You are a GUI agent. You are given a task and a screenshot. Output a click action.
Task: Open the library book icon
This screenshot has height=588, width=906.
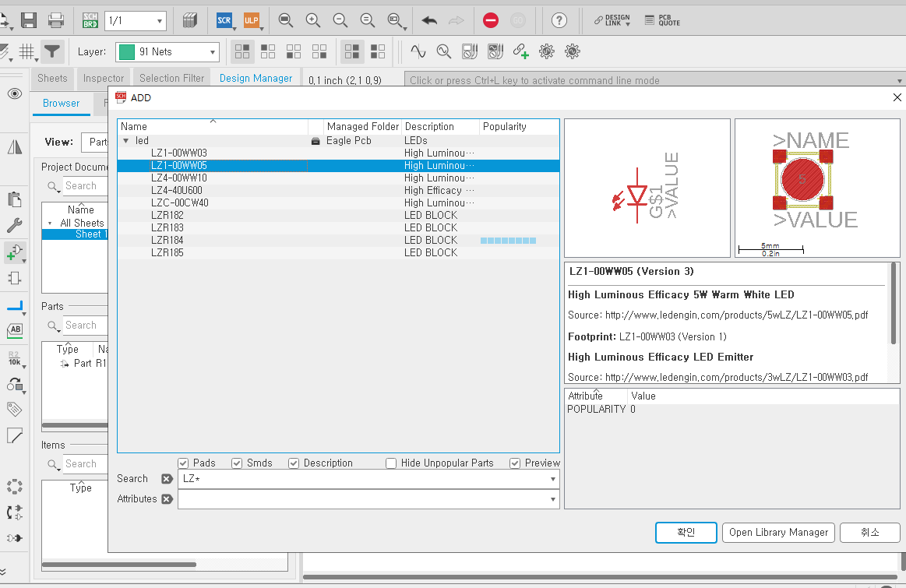pyautogui.click(x=190, y=21)
